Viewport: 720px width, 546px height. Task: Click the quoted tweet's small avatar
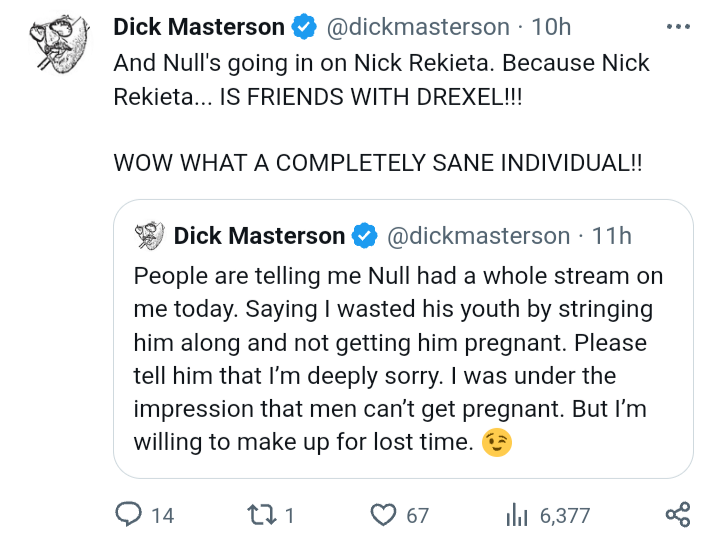pos(149,236)
